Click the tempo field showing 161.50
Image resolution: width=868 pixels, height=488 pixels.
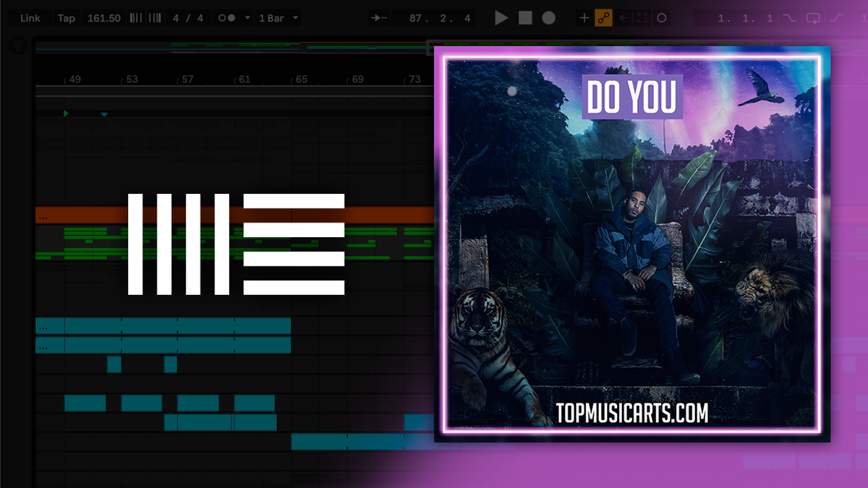click(x=103, y=17)
